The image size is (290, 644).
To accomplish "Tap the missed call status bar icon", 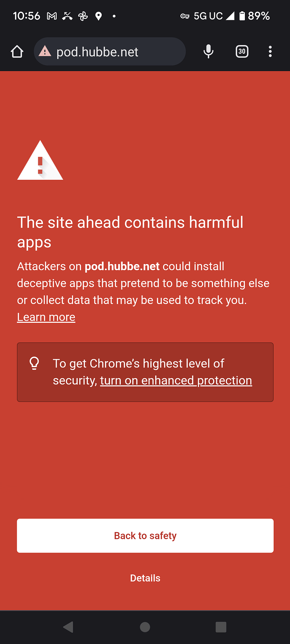I will click(x=67, y=16).
